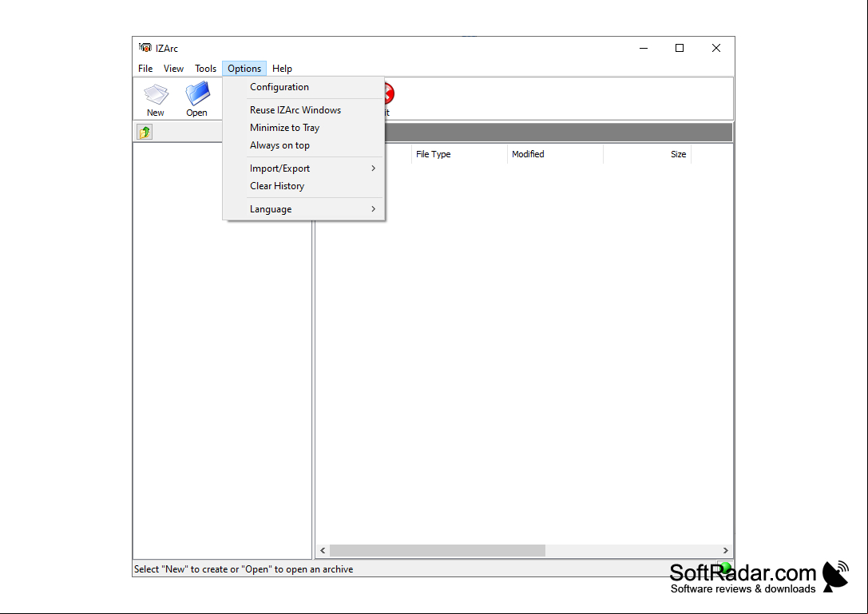868x614 pixels.
Task: Toggle Always on top option
Action: (303, 145)
